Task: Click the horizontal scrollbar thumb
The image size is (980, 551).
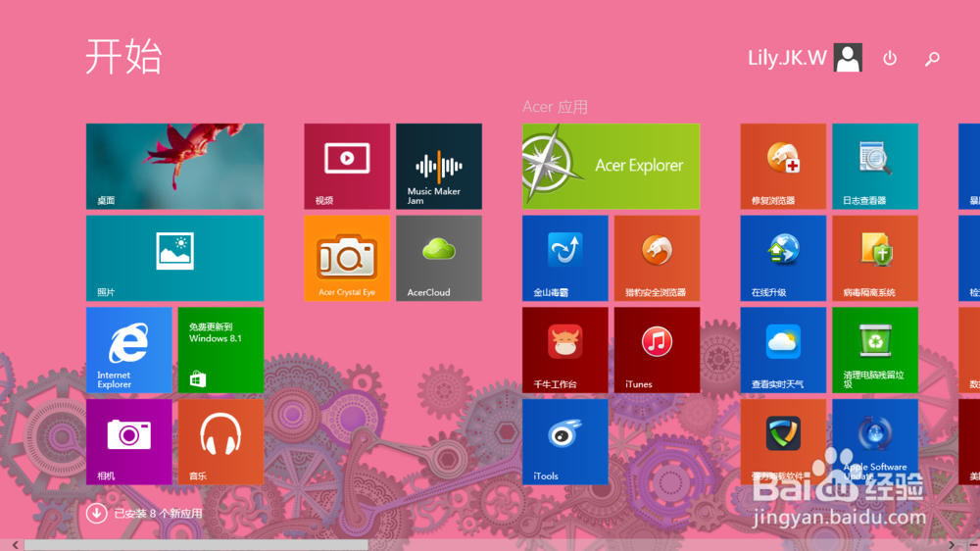Action: [196, 545]
